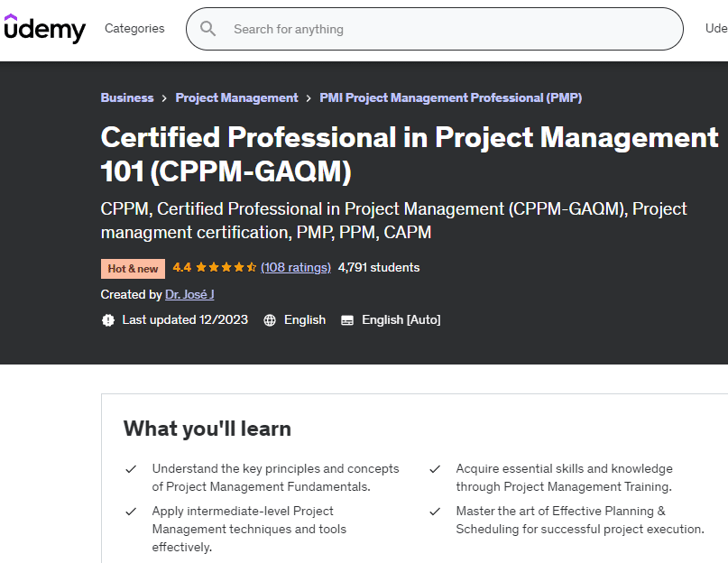The image size is (728, 563).
Task: Click the Udemy logo
Action: pyautogui.click(x=44, y=29)
